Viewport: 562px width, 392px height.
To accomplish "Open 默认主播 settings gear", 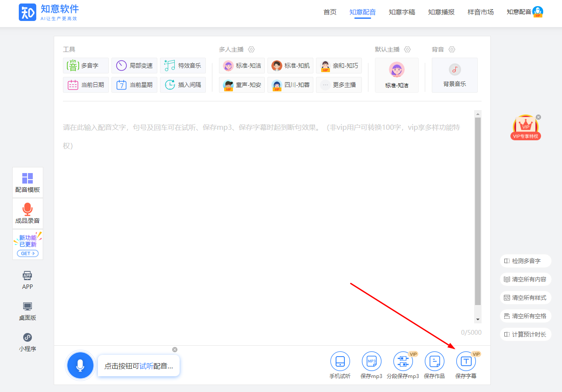I will [407, 49].
